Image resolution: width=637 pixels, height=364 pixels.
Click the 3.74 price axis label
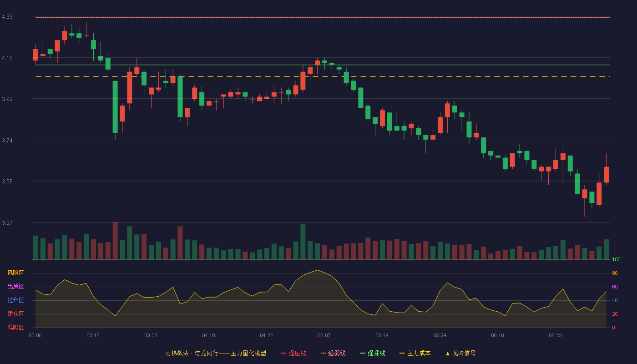click(7, 141)
